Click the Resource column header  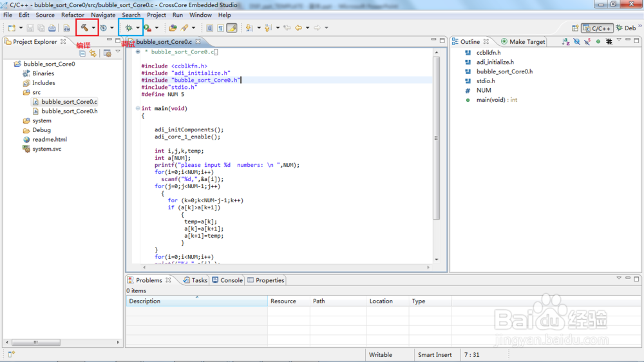[x=289, y=301]
